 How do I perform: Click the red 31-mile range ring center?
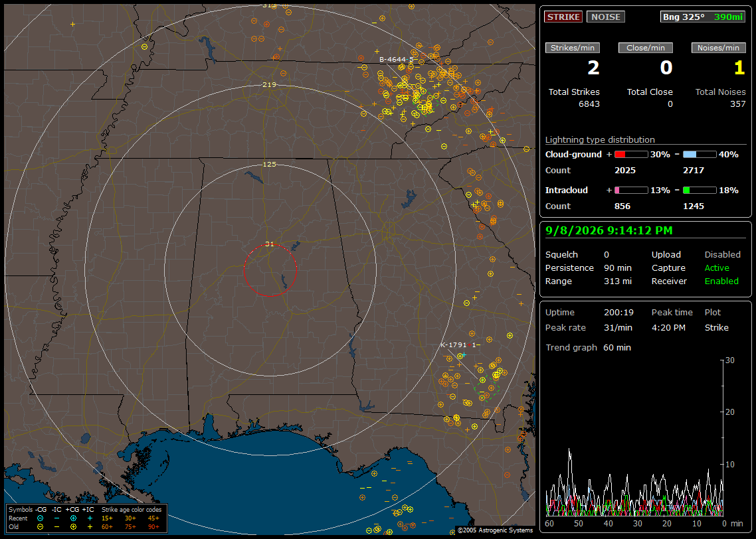tap(270, 270)
